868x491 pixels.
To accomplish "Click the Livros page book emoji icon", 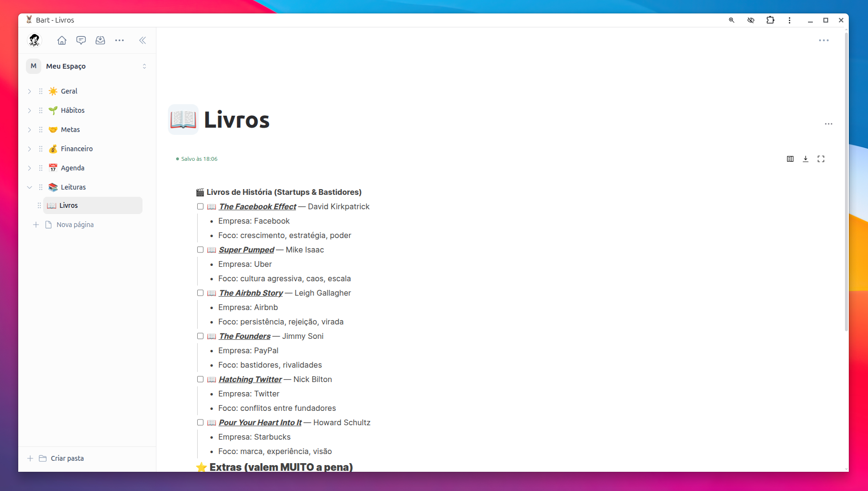I will pos(183,120).
